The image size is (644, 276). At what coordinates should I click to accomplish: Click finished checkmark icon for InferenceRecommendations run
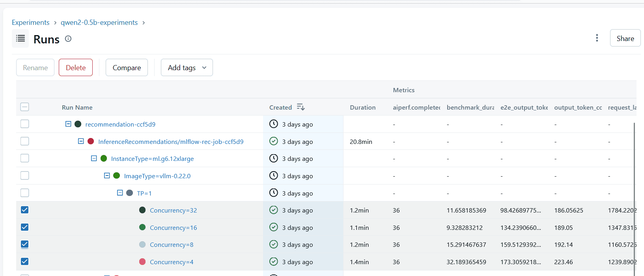[274, 141]
